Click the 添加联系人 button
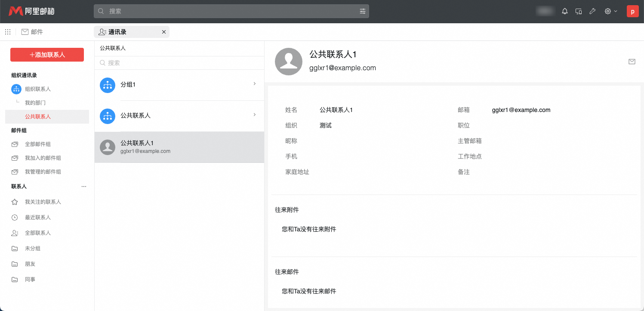The image size is (644, 311). pos(47,55)
